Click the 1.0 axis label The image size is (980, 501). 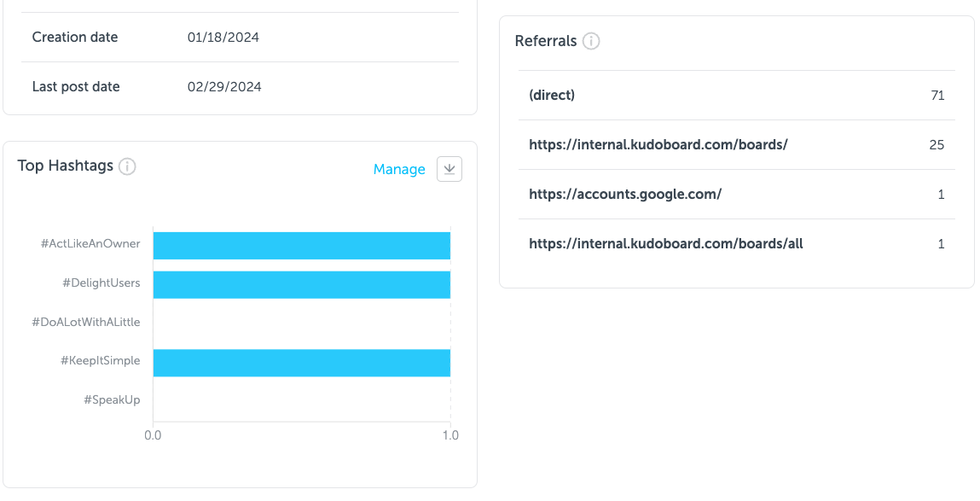coord(450,435)
